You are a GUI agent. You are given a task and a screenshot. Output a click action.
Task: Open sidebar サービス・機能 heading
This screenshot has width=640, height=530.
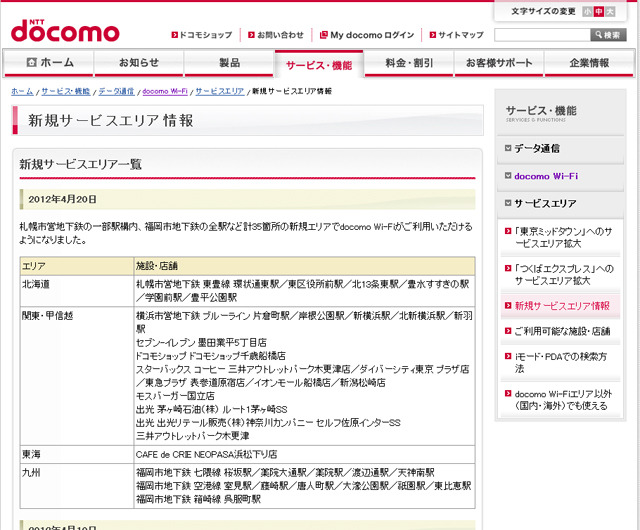[541, 111]
